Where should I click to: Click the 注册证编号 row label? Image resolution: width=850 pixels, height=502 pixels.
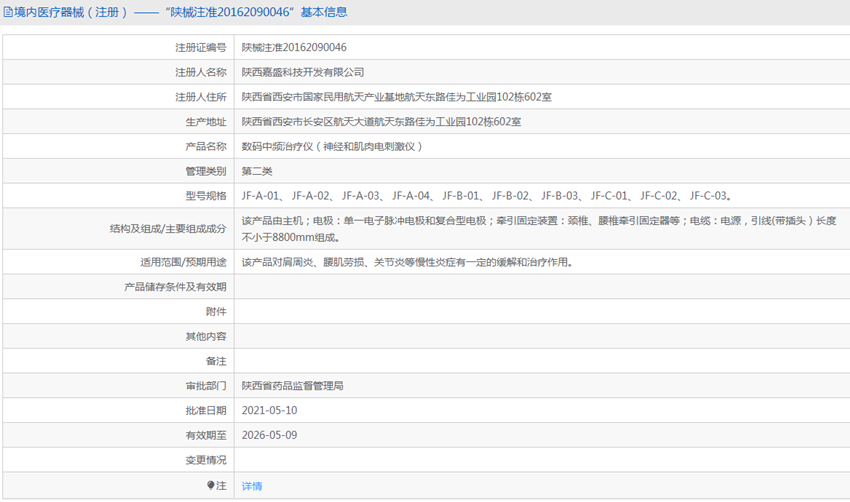[x=200, y=47]
